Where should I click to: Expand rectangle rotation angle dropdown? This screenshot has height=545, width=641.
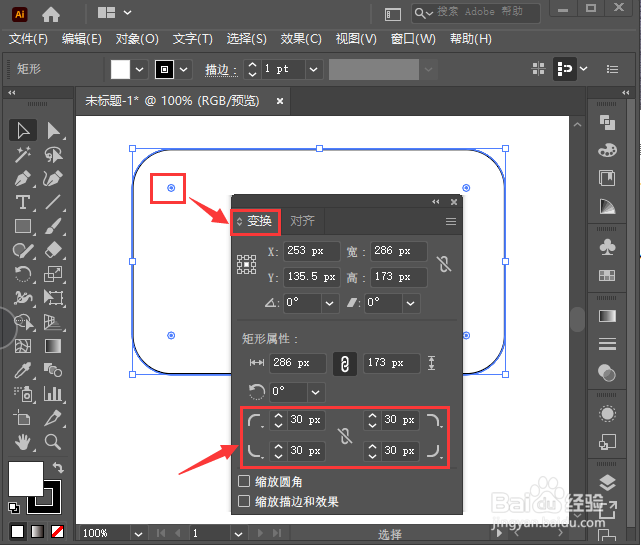coord(315,392)
